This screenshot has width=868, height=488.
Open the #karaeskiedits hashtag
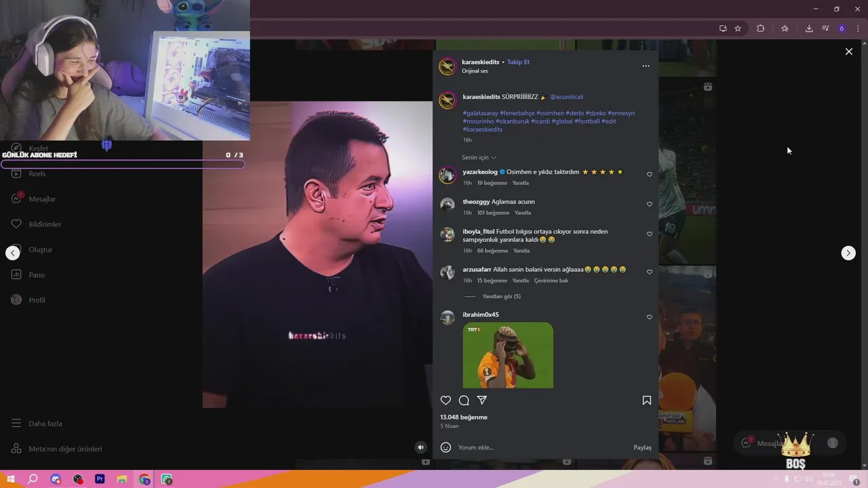[x=483, y=129]
